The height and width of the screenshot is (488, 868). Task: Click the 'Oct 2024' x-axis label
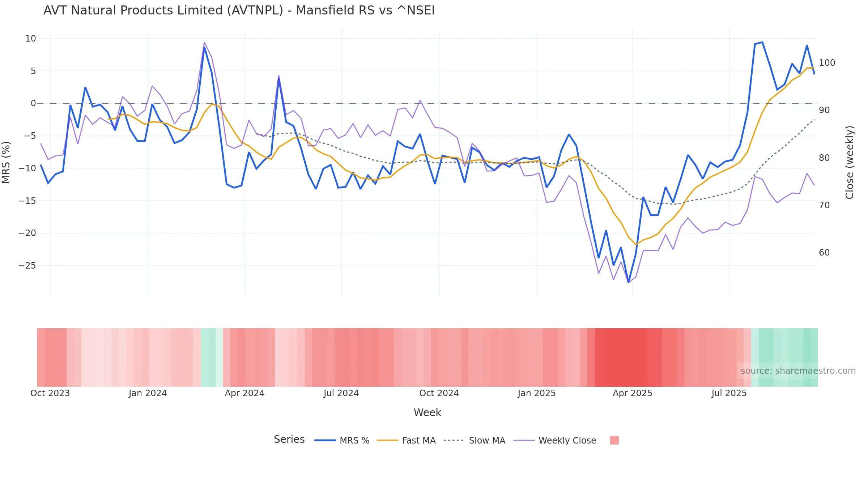[439, 393]
